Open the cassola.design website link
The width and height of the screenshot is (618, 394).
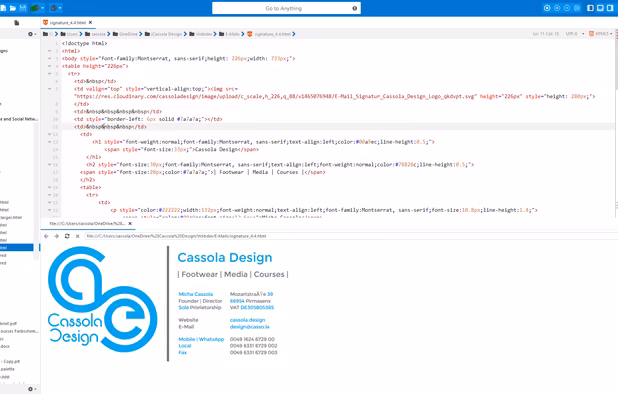coord(248,320)
